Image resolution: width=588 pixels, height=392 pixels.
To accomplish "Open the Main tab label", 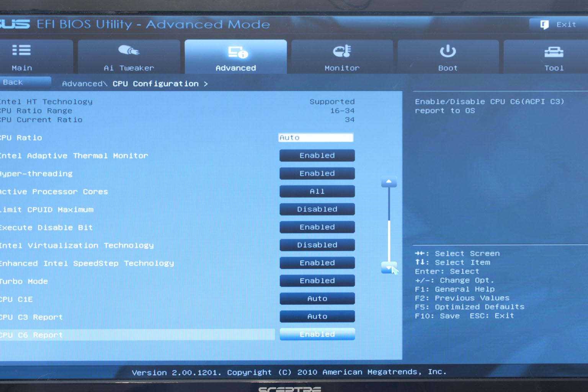I will [22, 68].
